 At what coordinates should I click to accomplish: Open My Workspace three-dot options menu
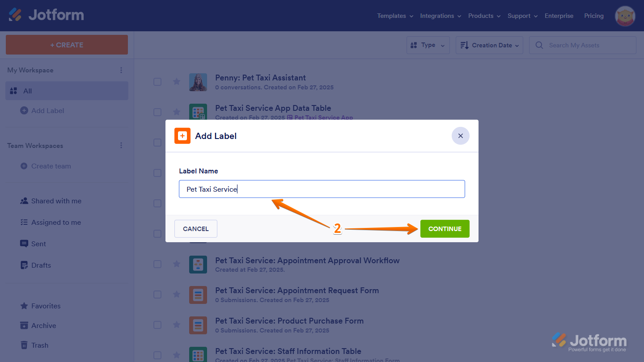[x=121, y=70]
